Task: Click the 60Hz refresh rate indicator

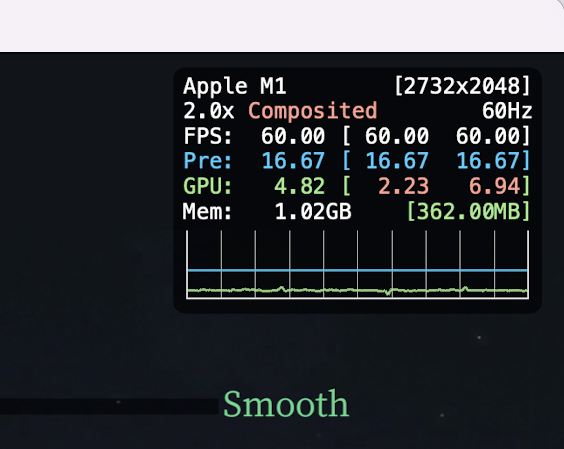Action: pos(506,111)
